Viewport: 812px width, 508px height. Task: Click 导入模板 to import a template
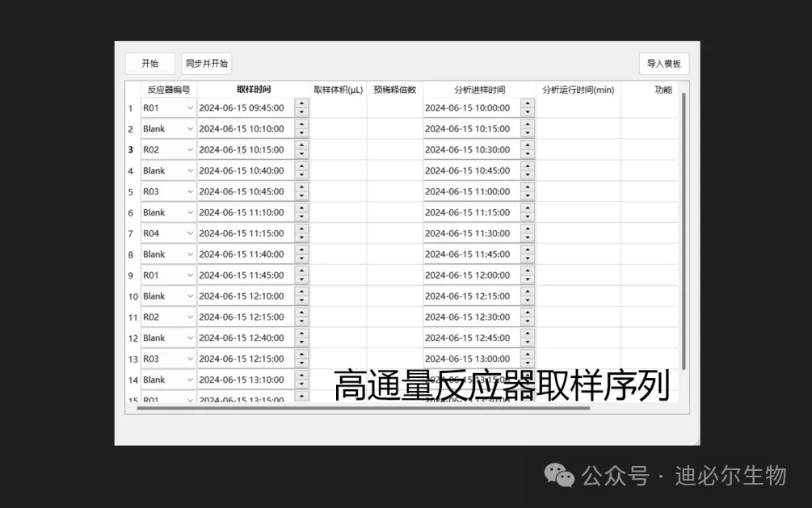[663, 63]
